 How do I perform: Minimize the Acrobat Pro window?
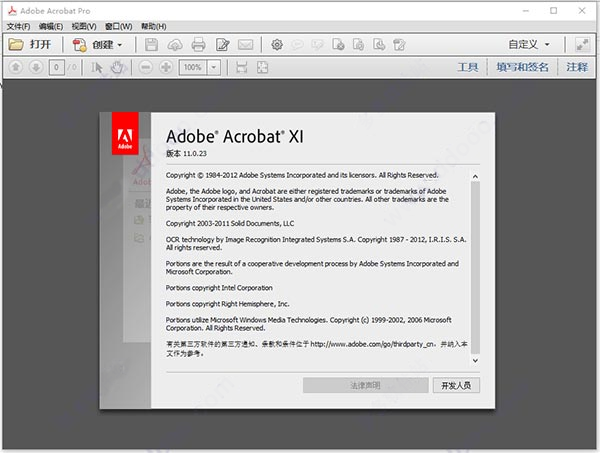coord(526,11)
